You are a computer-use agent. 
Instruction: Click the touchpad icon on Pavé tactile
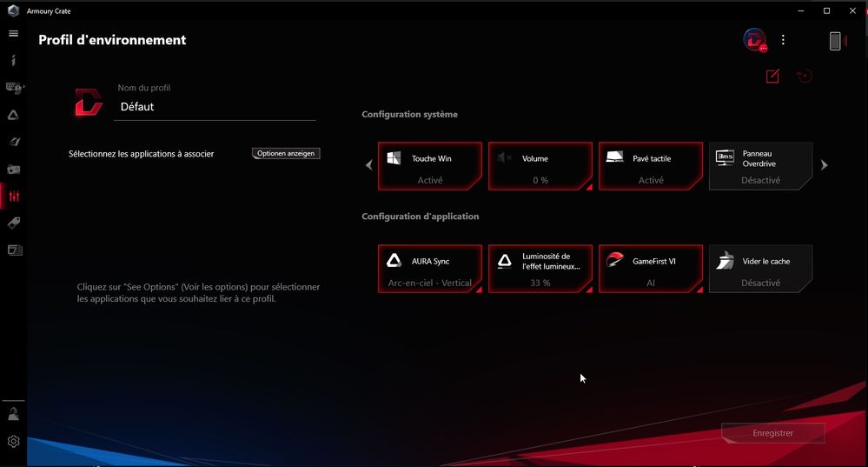pos(614,157)
